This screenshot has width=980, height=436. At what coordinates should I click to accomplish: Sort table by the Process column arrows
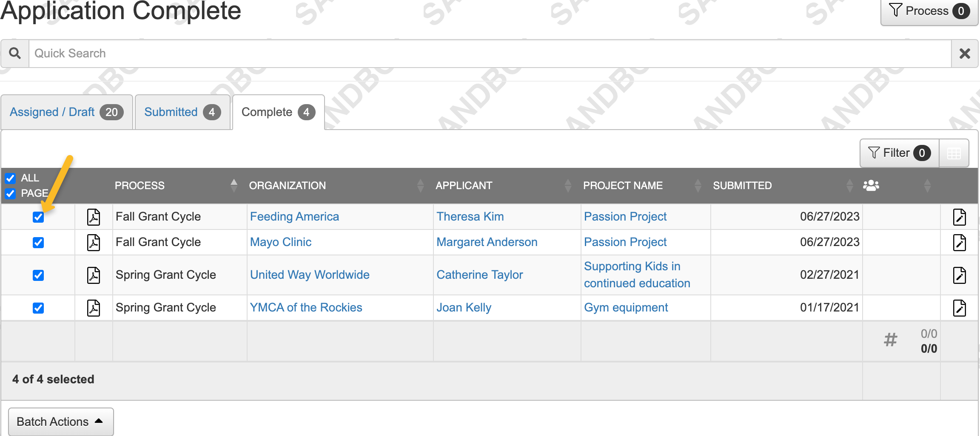pyautogui.click(x=234, y=185)
